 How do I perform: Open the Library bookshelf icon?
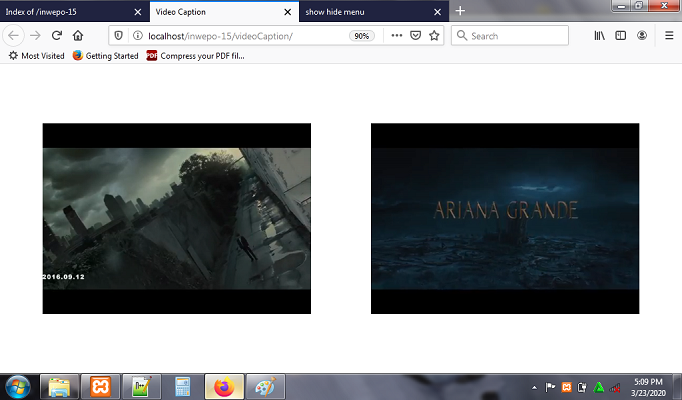click(x=600, y=35)
